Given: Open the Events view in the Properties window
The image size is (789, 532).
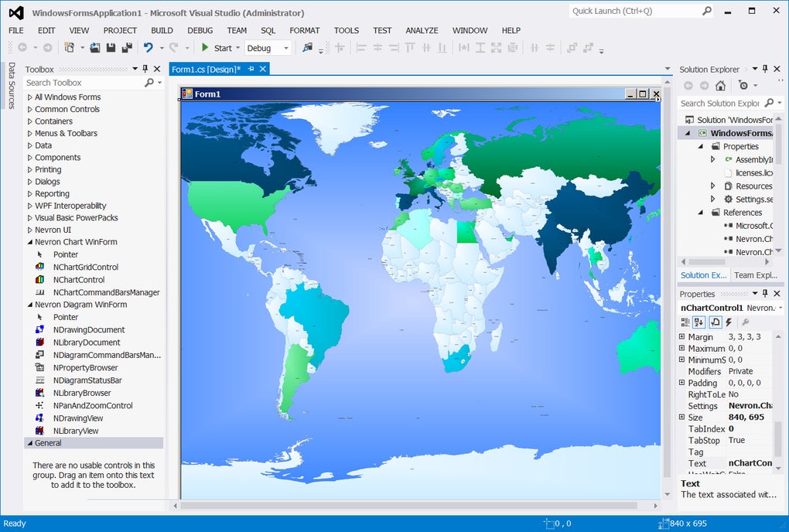Looking at the screenshot, I should click(729, 322).
